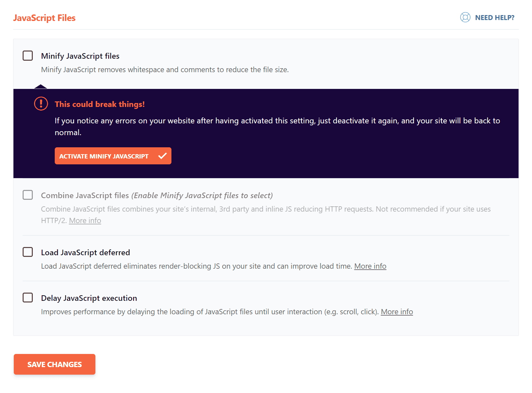Viewport: 532px width, 393px height.
Task: Click the warning exclamation circle icon
Action: tap(41, 104)
